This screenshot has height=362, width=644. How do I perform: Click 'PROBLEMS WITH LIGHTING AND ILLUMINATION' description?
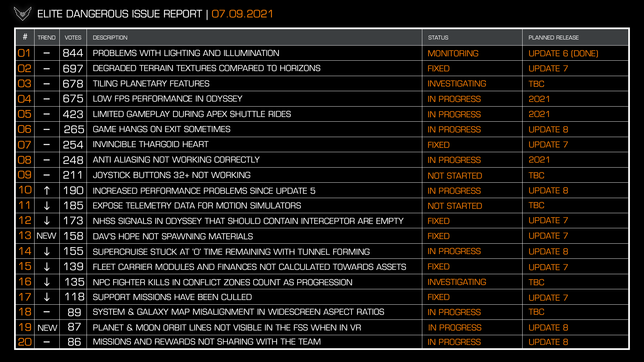[x=186, y=53]
